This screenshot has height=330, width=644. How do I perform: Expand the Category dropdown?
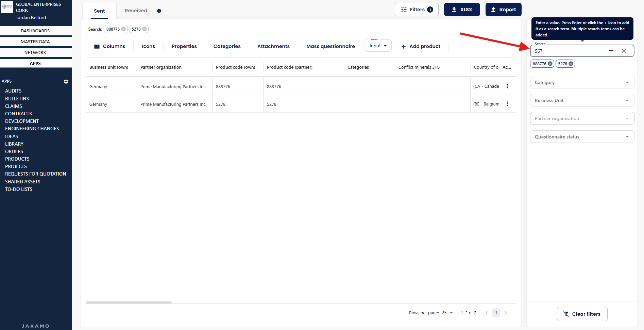click(582, 82)
